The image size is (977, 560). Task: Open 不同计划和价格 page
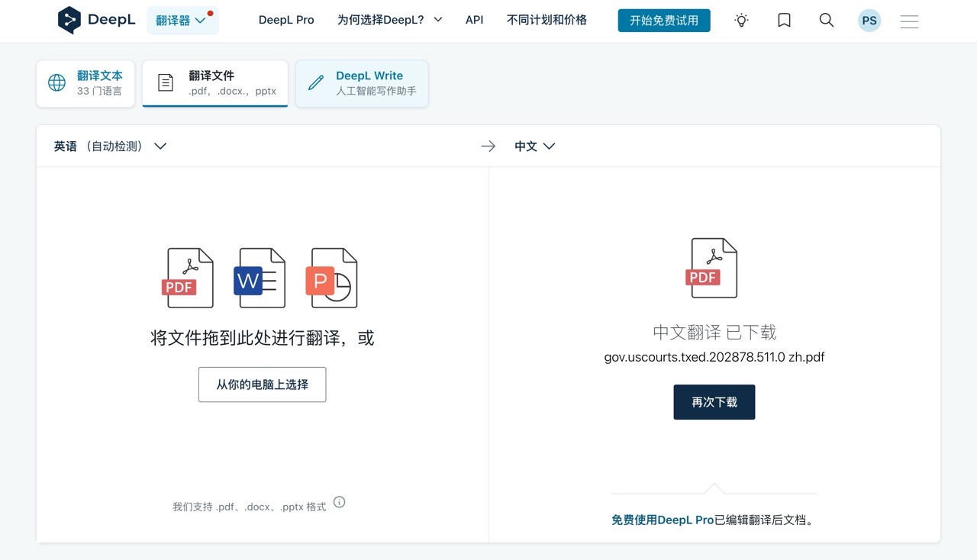tap(547, 20)
